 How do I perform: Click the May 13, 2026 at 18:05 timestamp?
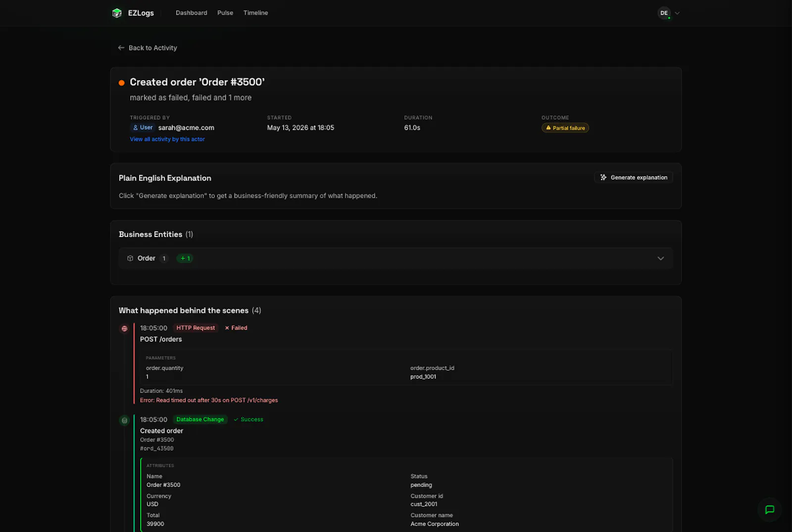(x=300, y=128)
